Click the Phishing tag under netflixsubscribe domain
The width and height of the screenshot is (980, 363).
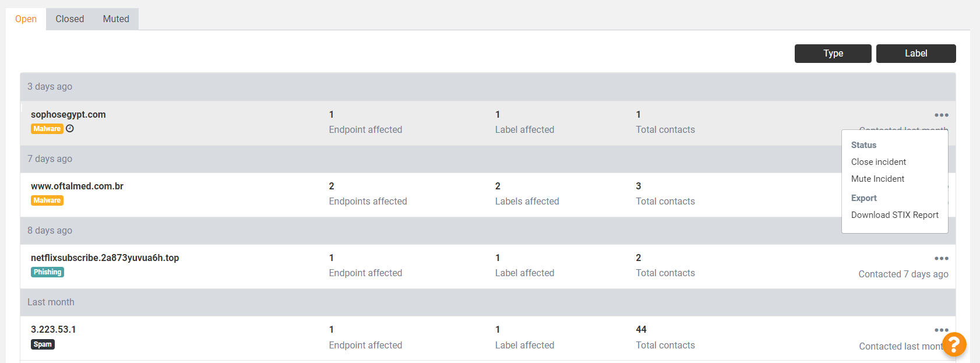click(47, 272)
